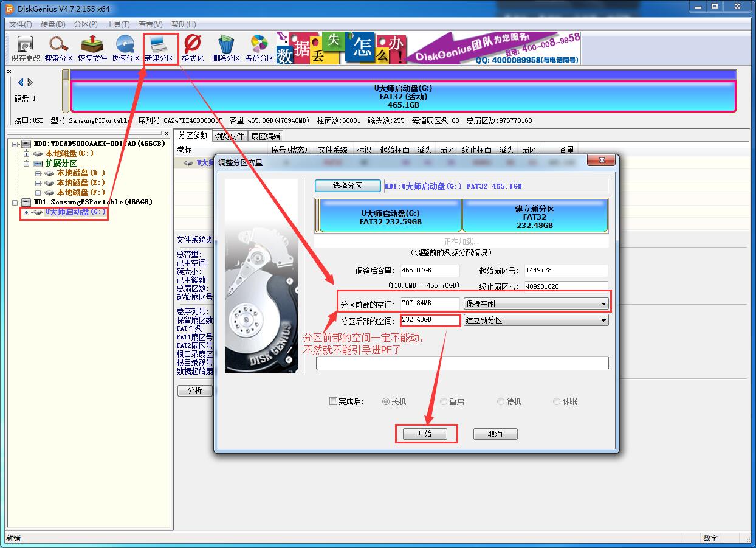
Task: Click the 终止扇区号 end sector field
Action: coord(566,286)
